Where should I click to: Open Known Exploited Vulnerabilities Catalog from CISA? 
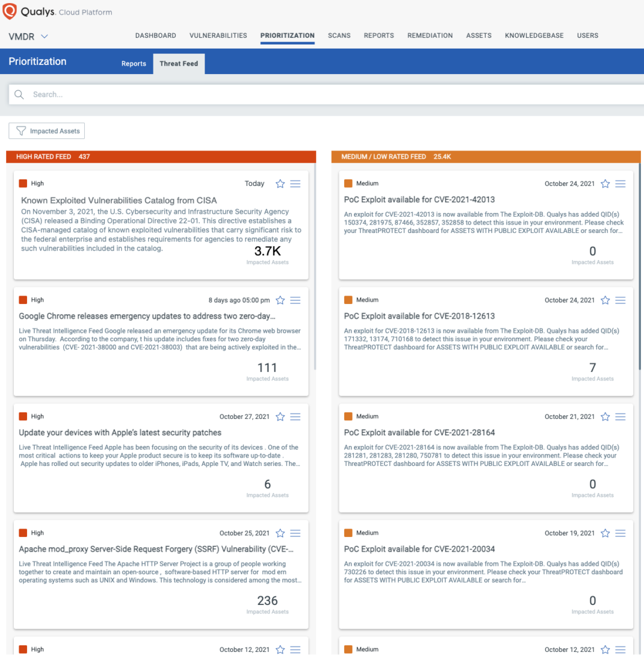point(119,200)
